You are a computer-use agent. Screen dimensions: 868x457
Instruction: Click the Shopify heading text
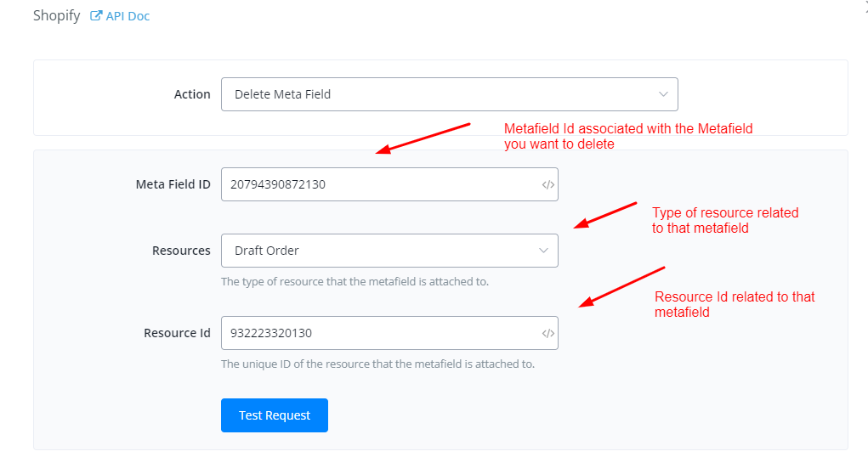56,16
